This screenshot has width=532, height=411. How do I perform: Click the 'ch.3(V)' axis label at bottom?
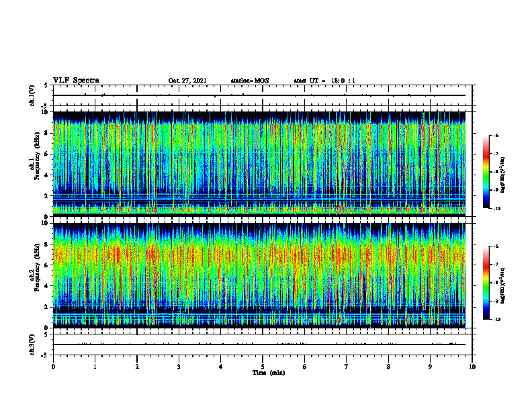[x=32, y=345]
